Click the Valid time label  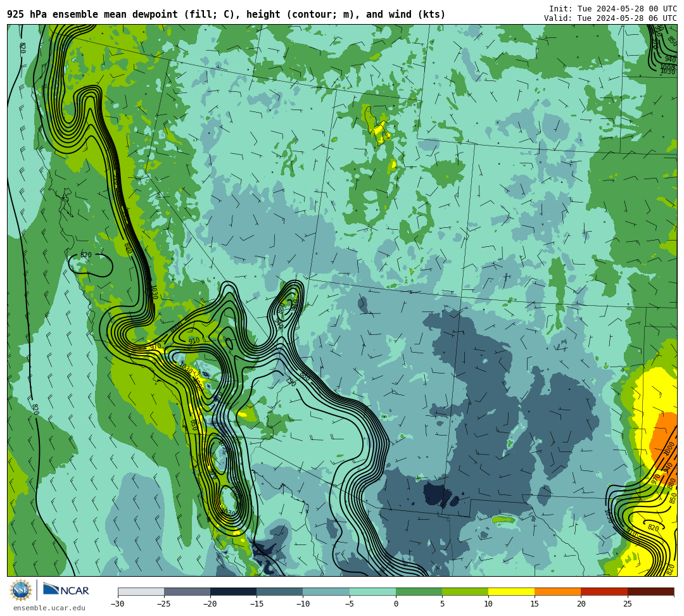click(610, 18)
